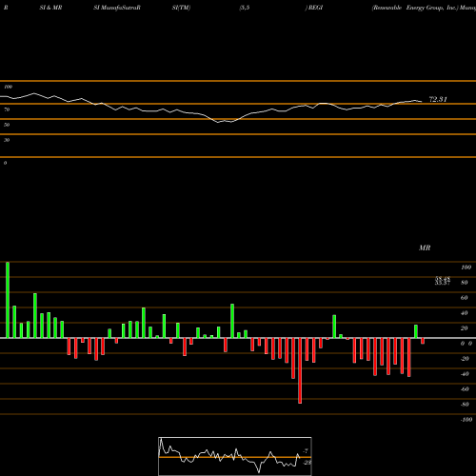
Task: Click the 'Renewable Energy Group, Inc.' title text
Action: pyautogui.click(x=415, y=8)
